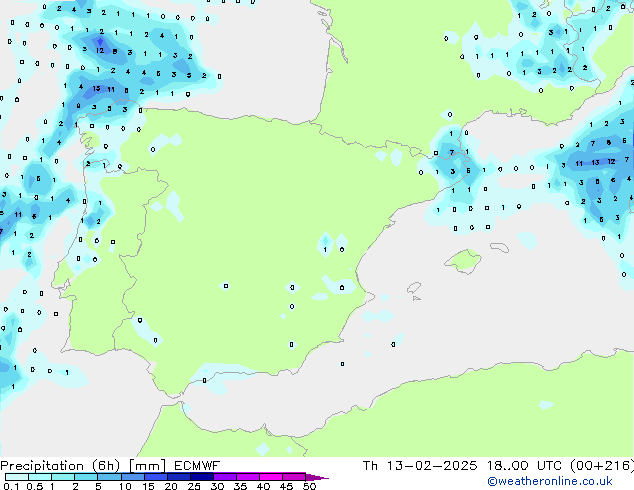
Task: Click Mallorca island on the map
Action: 463,261
